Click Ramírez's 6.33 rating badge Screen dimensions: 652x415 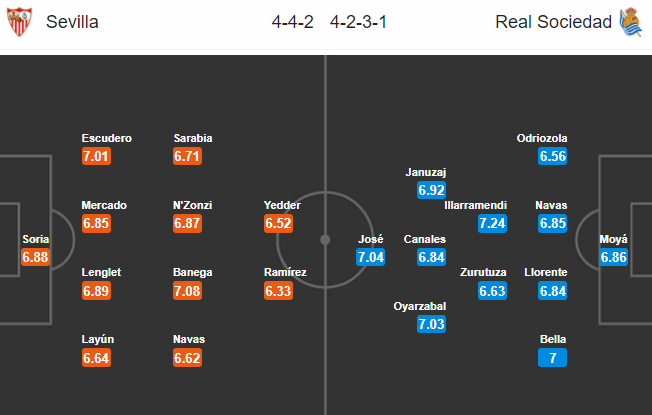278,290
